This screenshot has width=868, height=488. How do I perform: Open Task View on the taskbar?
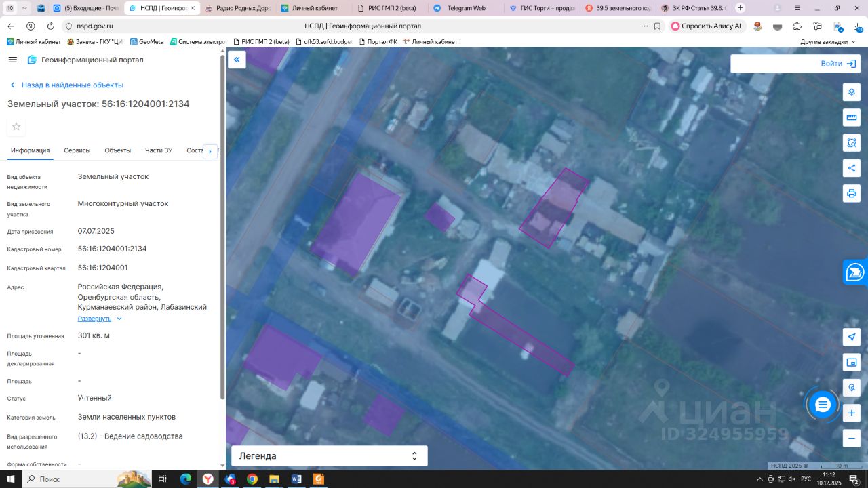[x=163, y=479]
